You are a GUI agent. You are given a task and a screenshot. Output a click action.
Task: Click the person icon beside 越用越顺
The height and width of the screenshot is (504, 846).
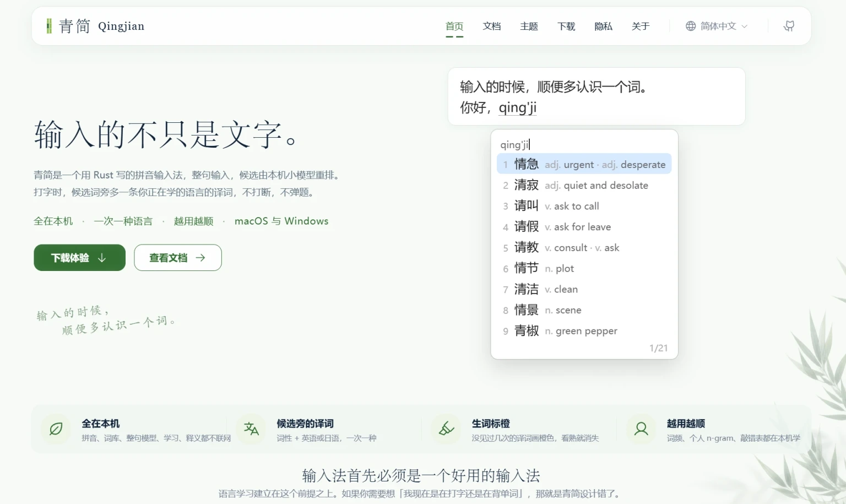click(x=641, y=429)
